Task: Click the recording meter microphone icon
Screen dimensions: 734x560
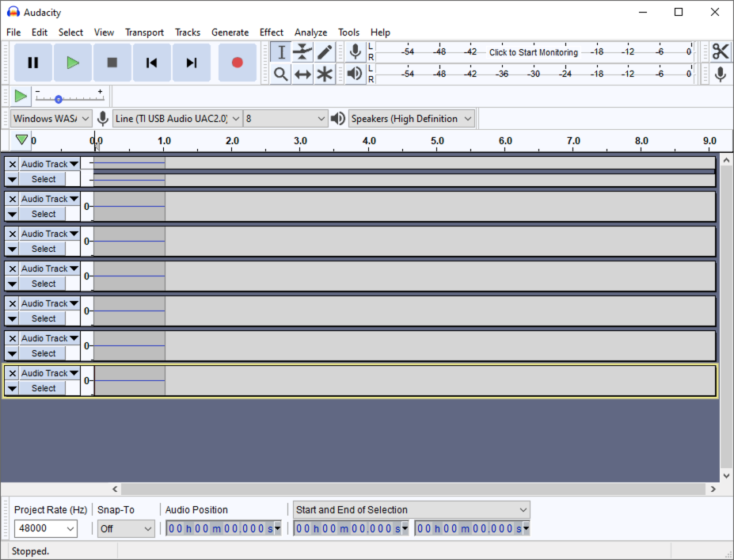Action: [x=356, y=51]
